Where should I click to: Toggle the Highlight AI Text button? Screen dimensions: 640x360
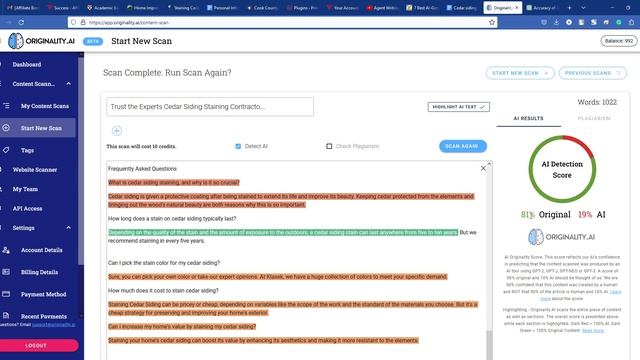[x=458, y=107]
